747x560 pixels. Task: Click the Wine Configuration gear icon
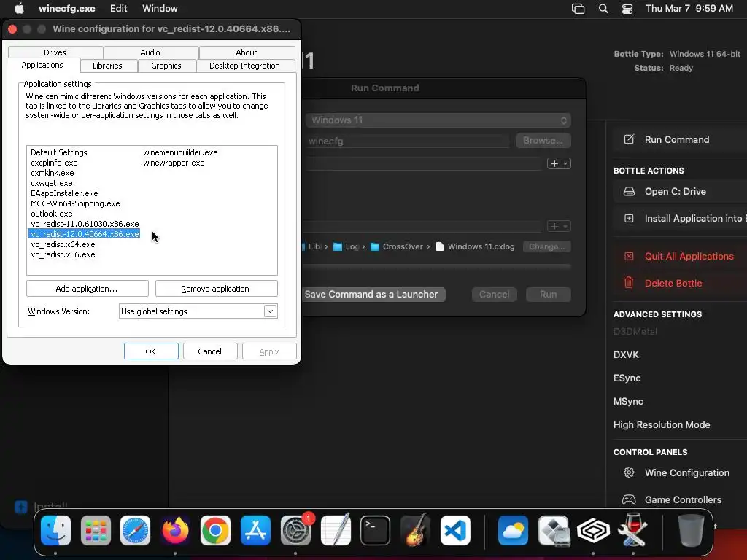[x=629, y=472]
